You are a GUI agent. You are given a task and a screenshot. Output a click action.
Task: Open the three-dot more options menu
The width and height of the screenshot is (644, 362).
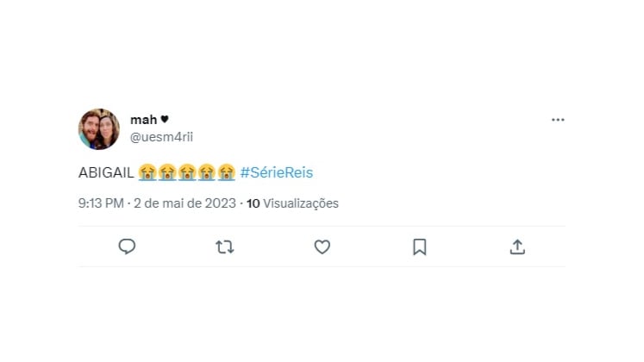coord(558,120)
